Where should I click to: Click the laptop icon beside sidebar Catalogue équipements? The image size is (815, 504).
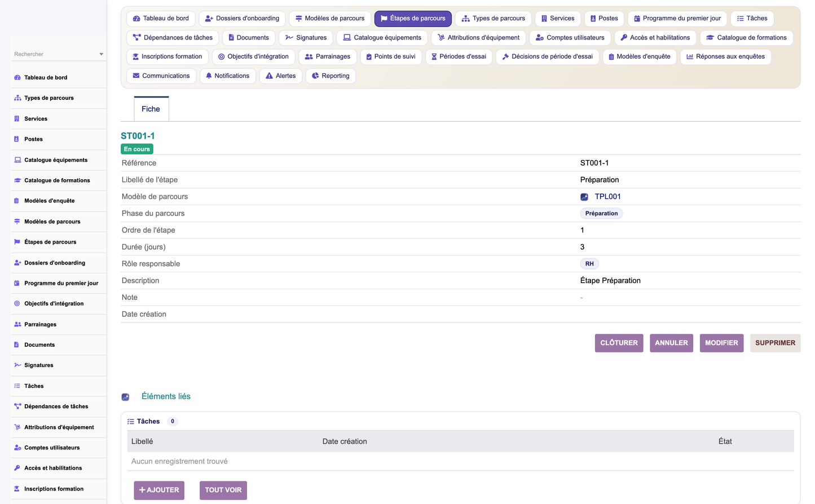(x=17, y=160)
